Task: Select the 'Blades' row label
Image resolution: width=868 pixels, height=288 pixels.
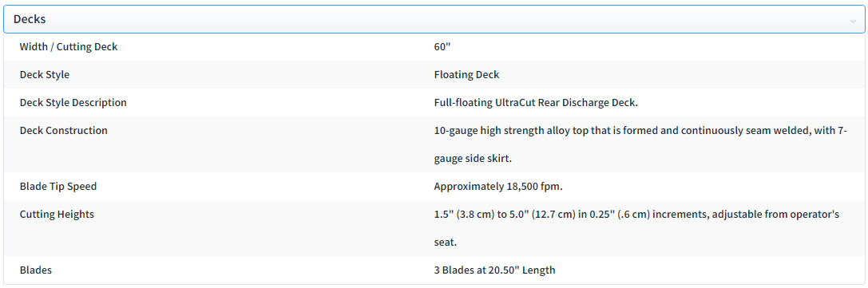Action: tap(36, 270)
